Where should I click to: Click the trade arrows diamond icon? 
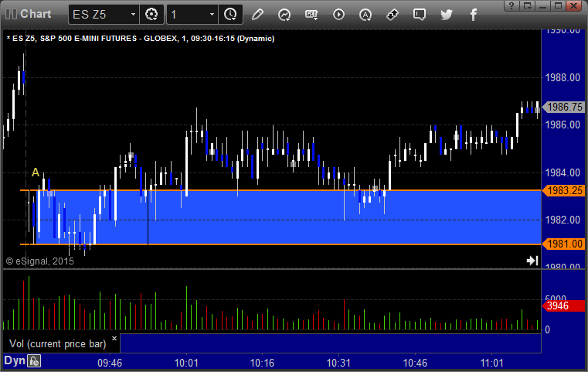click(x=393, y=15)
